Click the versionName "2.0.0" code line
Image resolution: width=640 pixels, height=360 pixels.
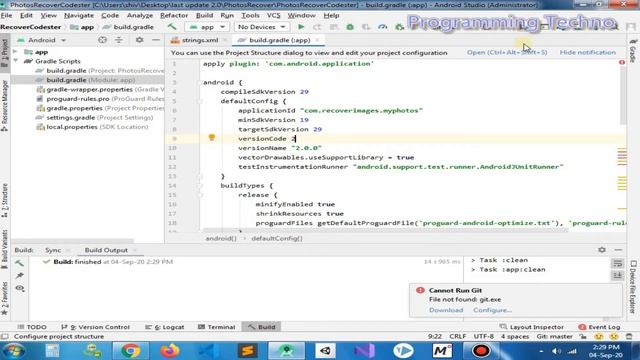pos(280,148)
